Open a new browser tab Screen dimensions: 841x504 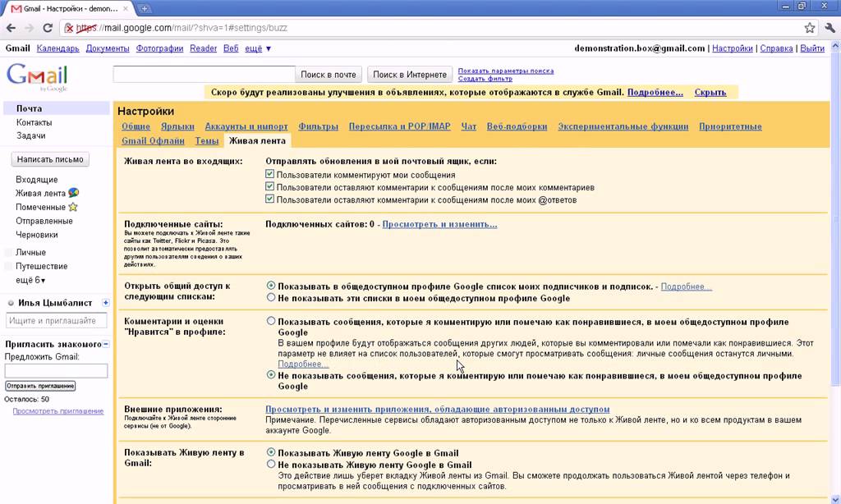point(145,8)
